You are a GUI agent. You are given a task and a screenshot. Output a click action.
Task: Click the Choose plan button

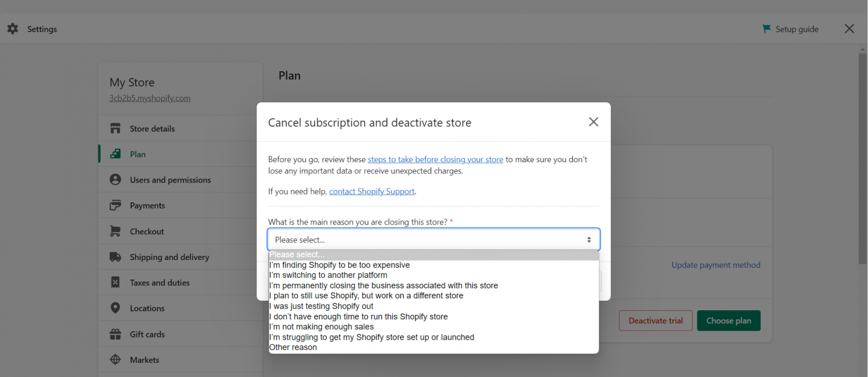tap(728, 320)
